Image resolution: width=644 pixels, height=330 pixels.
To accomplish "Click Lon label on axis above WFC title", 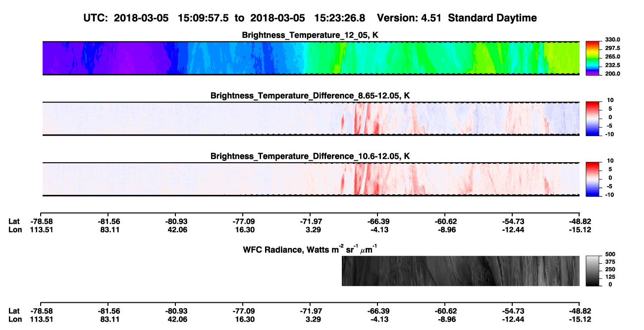I will coord(15,229).
